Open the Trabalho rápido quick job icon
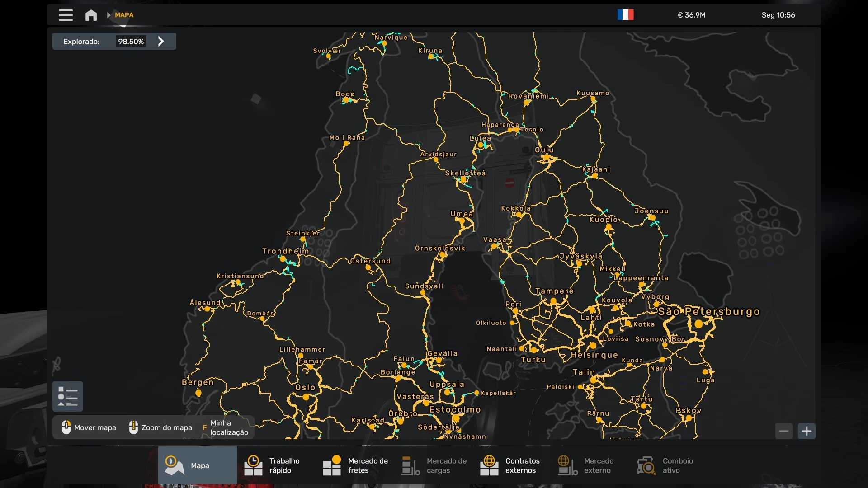 click(x=253, y=465)
